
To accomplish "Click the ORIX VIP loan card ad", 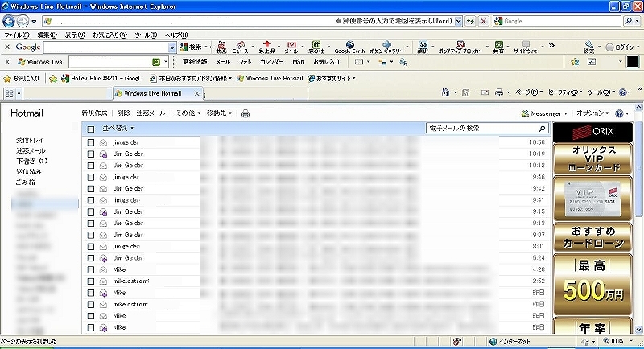I will [593, 158].
